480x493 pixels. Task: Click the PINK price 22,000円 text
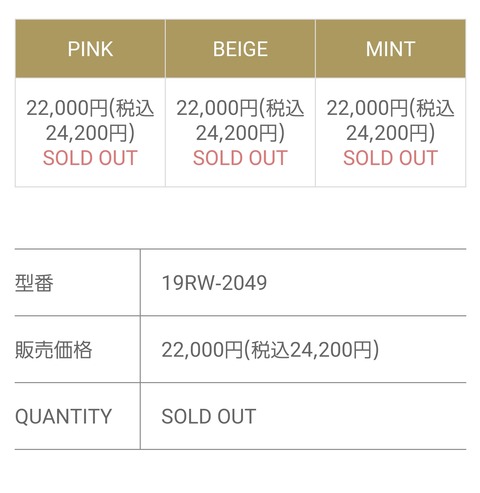pos(67,108)
